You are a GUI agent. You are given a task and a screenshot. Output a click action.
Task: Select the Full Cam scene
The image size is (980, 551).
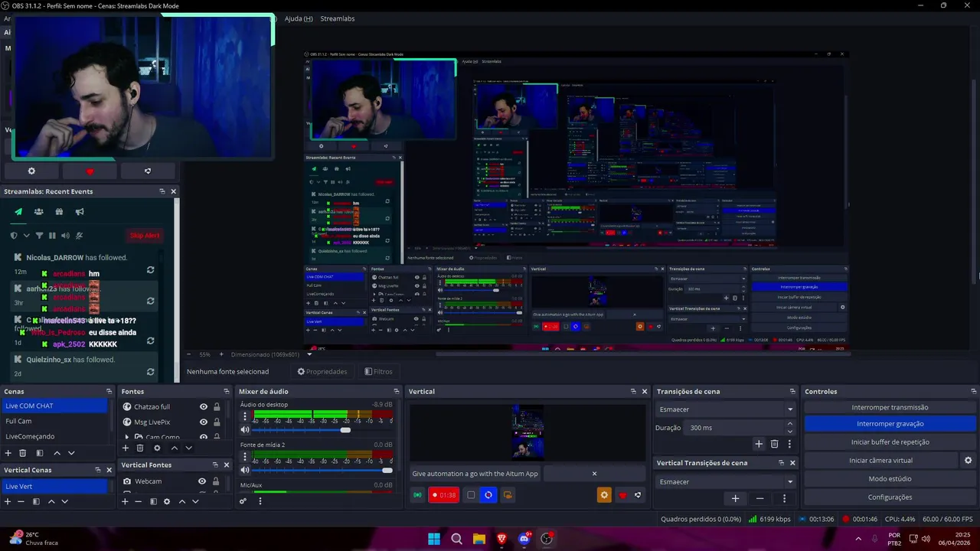tap(54, 421)
